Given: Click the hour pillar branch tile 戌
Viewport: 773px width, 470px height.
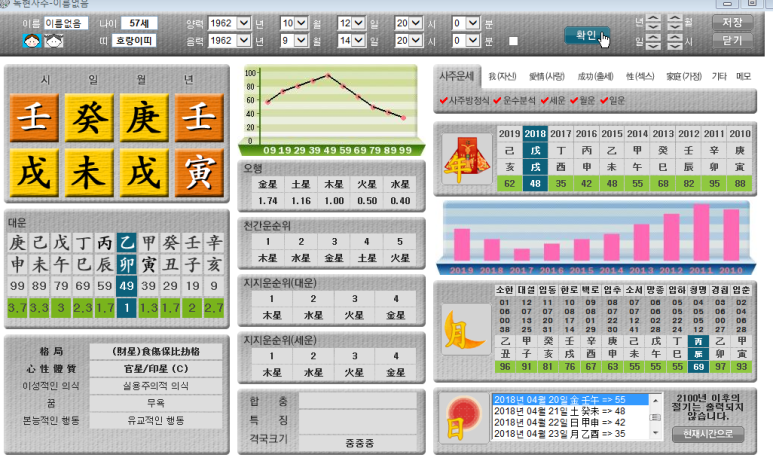Looking at the screenshot, I should click(34, 172).
